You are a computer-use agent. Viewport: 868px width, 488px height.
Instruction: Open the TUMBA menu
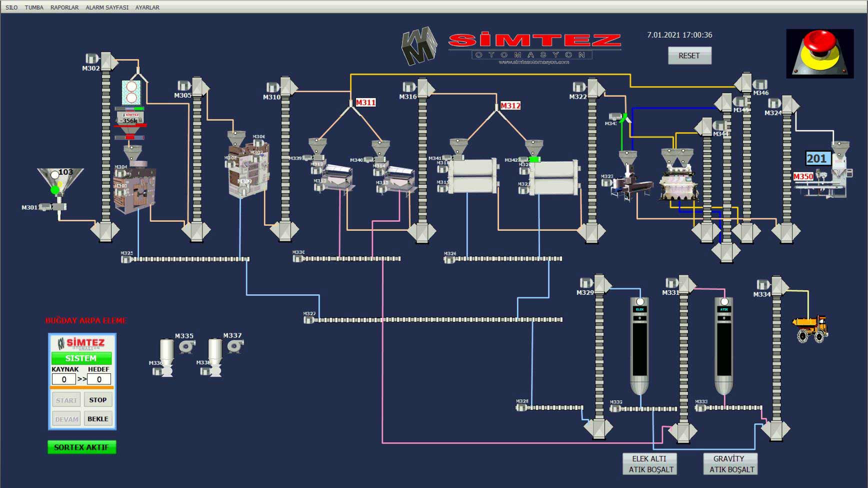(34, 8)
